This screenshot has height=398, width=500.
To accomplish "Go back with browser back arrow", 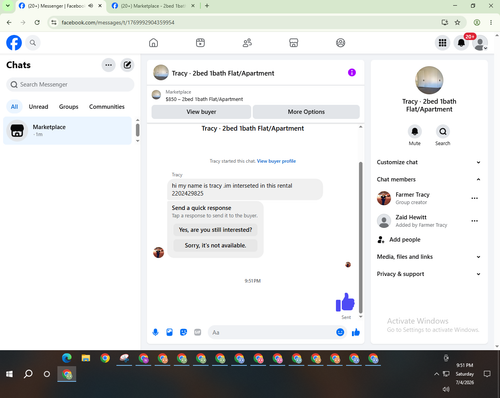I will (x=9, y=22).
